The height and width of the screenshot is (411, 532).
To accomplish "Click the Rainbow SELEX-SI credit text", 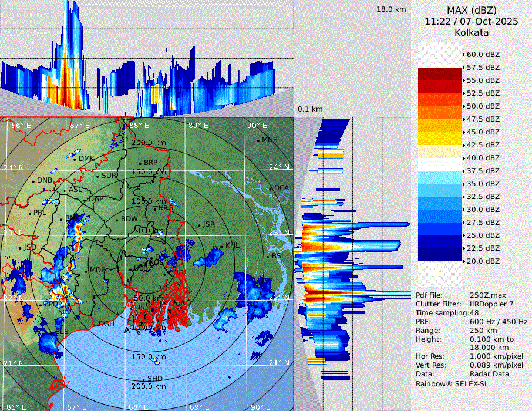I will click(x=451, y=383).
